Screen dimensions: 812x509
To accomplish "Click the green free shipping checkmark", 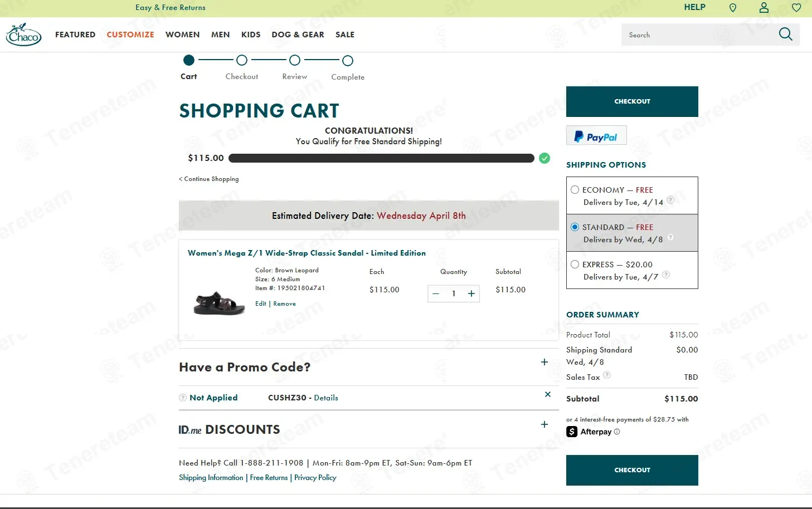I will (x=544, y=158).
